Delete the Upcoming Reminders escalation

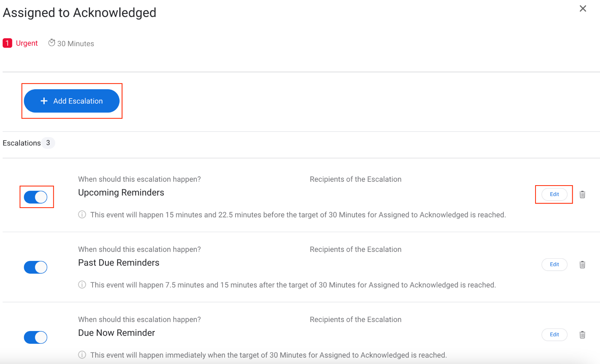[x=582, y=195]
